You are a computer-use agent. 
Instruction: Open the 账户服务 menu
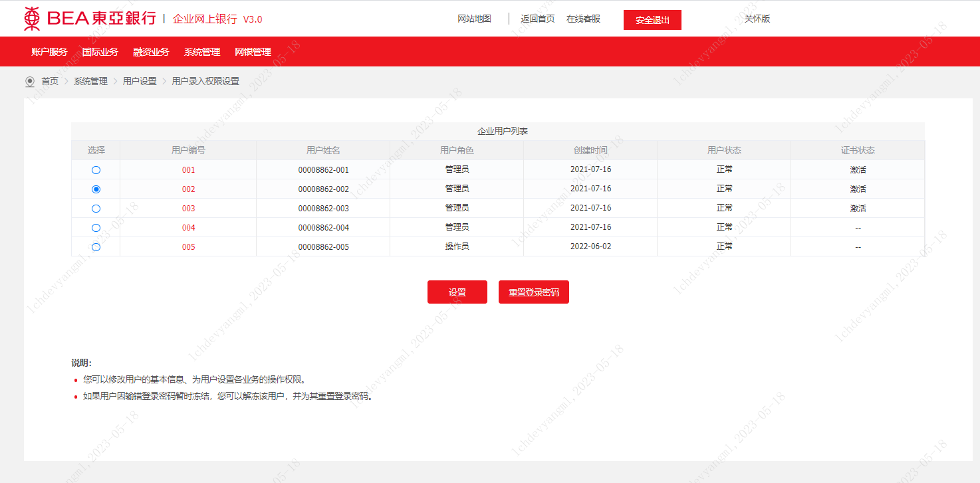coord(49,52)
